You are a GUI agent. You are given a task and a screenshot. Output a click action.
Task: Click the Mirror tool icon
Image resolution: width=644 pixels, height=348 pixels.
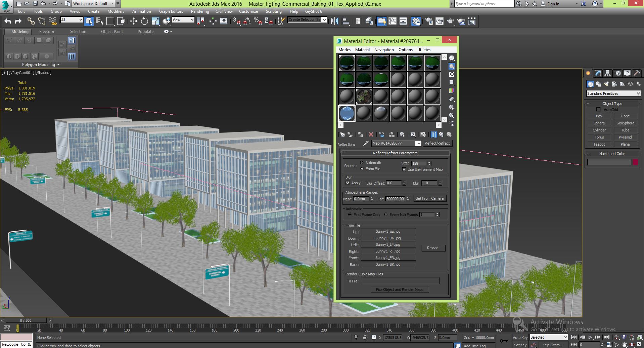(334, 21)
